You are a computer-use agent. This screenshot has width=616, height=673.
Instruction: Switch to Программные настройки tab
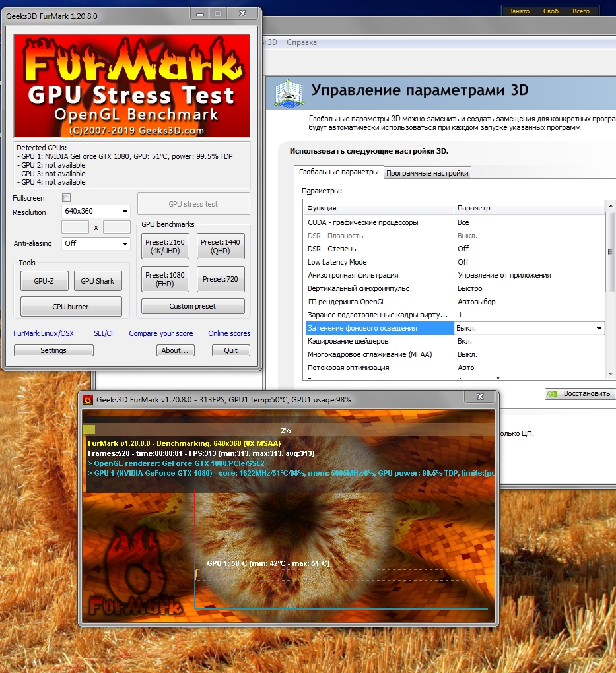[x=427, y=173]
